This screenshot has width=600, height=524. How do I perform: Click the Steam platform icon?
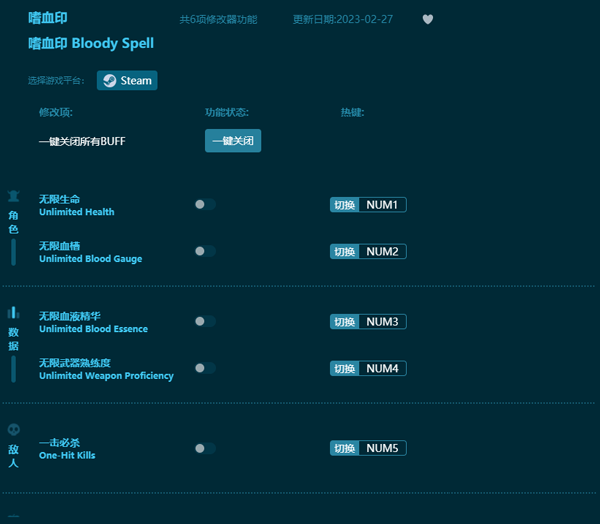click(109, 81)
